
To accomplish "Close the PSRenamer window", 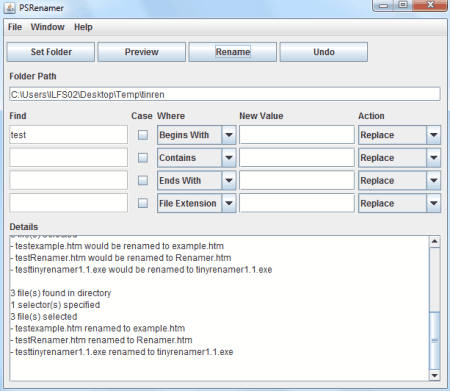I will pos(430,5).
